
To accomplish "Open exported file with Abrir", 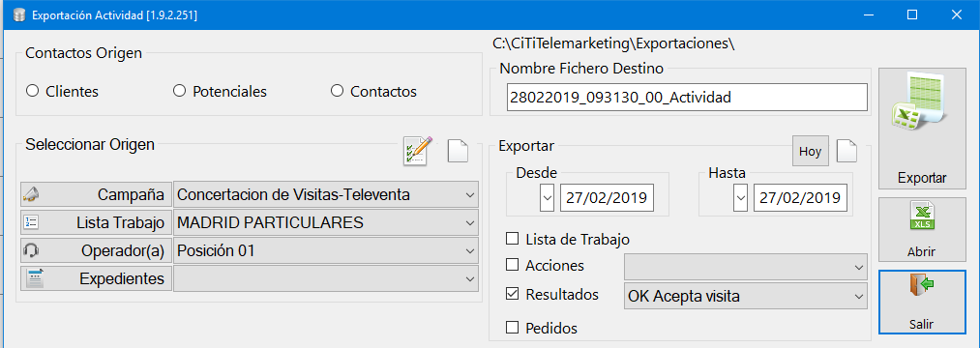I will tap(922, 230).
